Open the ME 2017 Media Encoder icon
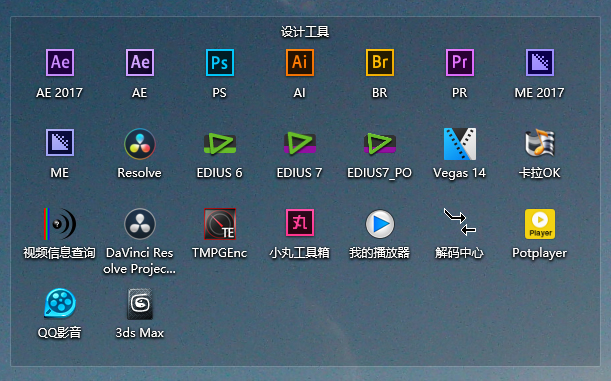Image resolution: width=611 pixels, height=381 pixels. tap(539, 62)
